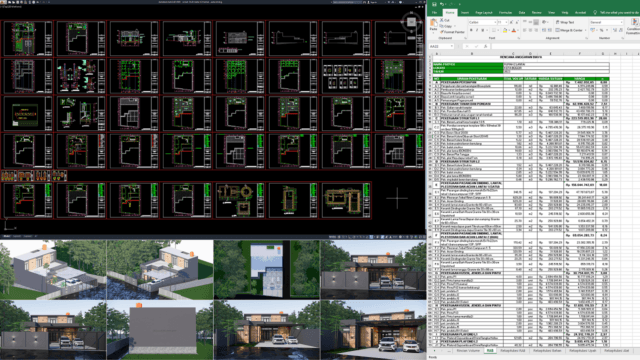640x360 pixels.
Task: Open the Calibri font name dropdown
Action: pyautogui.click(x=495, y=22)
